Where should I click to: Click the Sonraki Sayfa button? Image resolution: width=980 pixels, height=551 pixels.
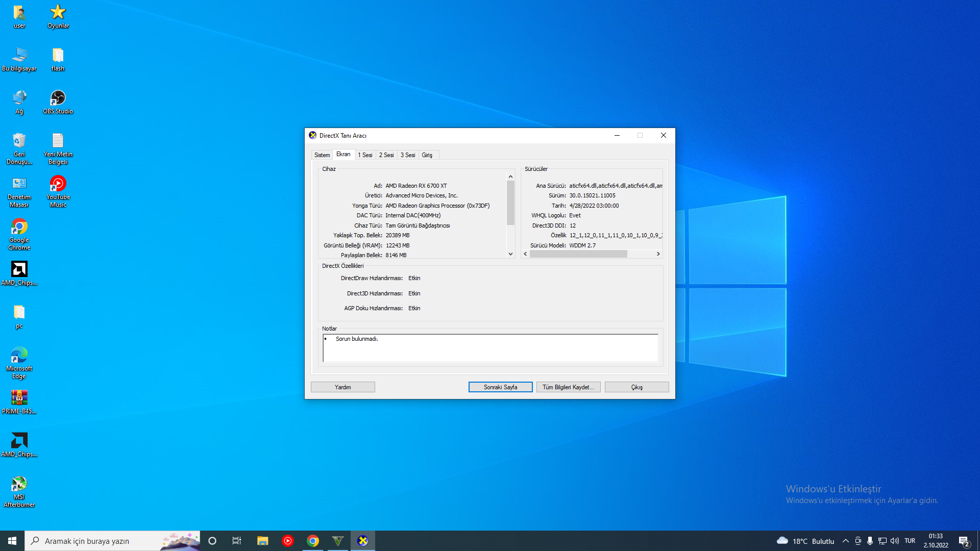[x=500, y=387]
